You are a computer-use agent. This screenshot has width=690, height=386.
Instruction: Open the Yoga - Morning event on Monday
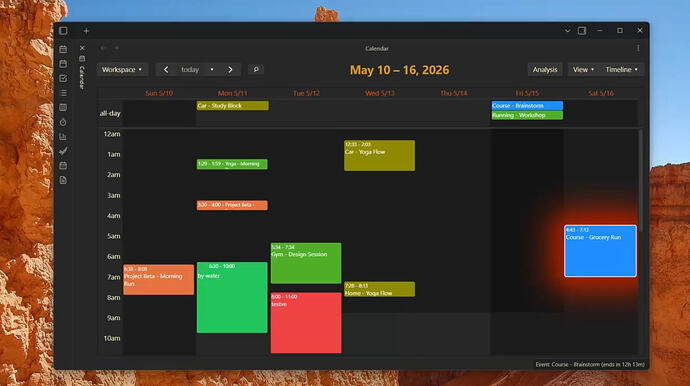[x=232, y=164]
